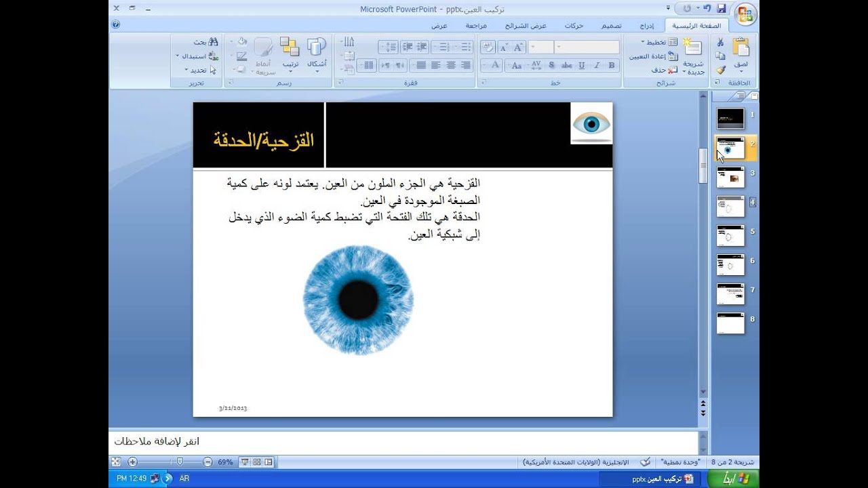
Task: Click the Delete slide button
Action: click(x=664, y=70)
